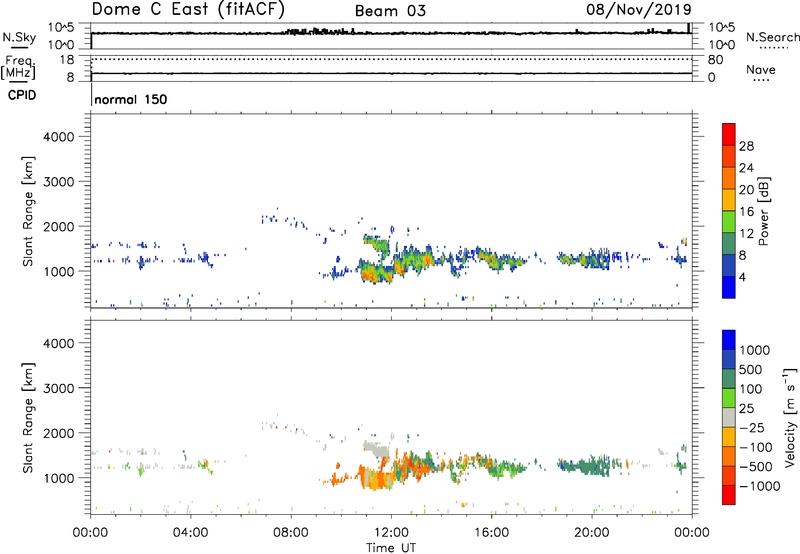Click the '12:00' time axis label
800x554 pixels.
point(391,533)
